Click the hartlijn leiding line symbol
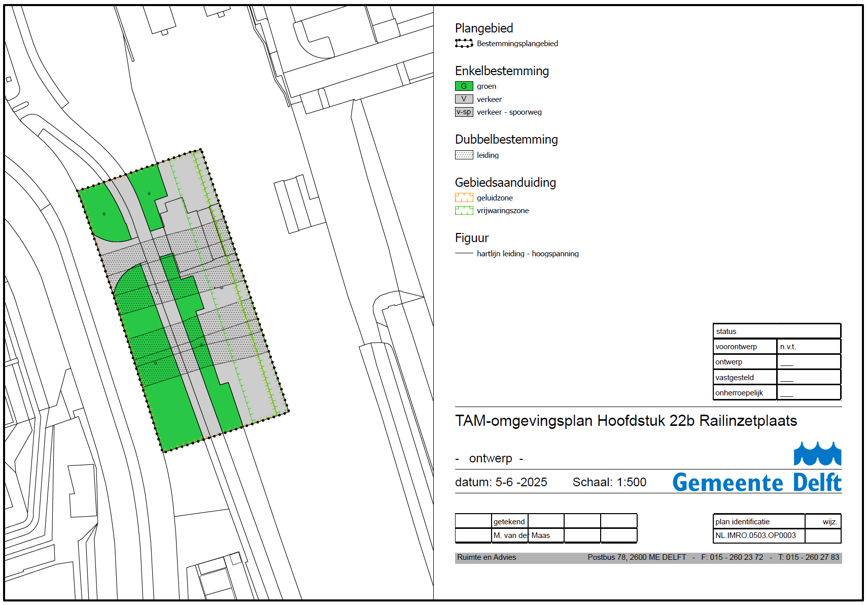The width and height of the screenshot is (868, 605). (x=464, y=253)
